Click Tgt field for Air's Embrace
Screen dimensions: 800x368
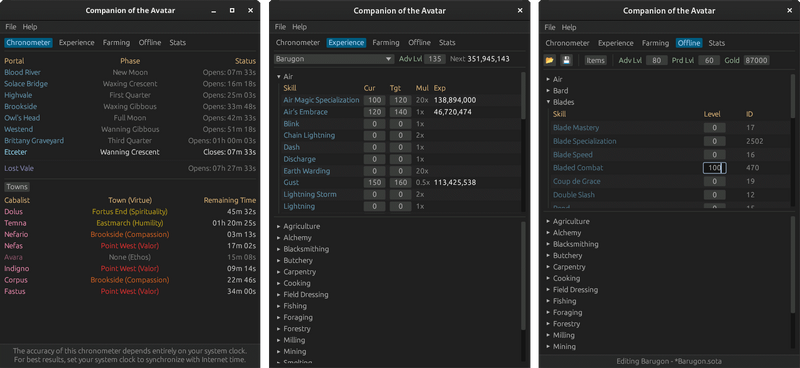(x=401, y=112)
